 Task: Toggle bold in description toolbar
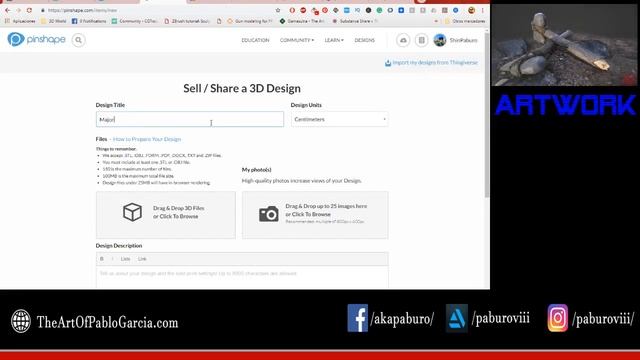(102, 259)
